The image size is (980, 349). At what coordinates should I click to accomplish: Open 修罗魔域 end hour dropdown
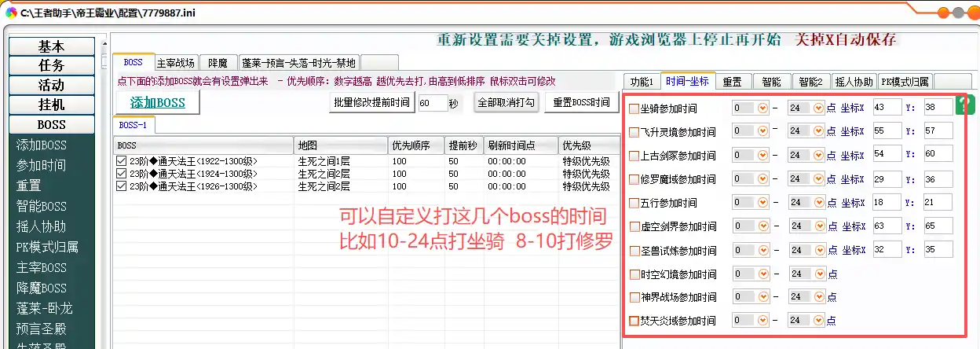click(x=818, y=178)
